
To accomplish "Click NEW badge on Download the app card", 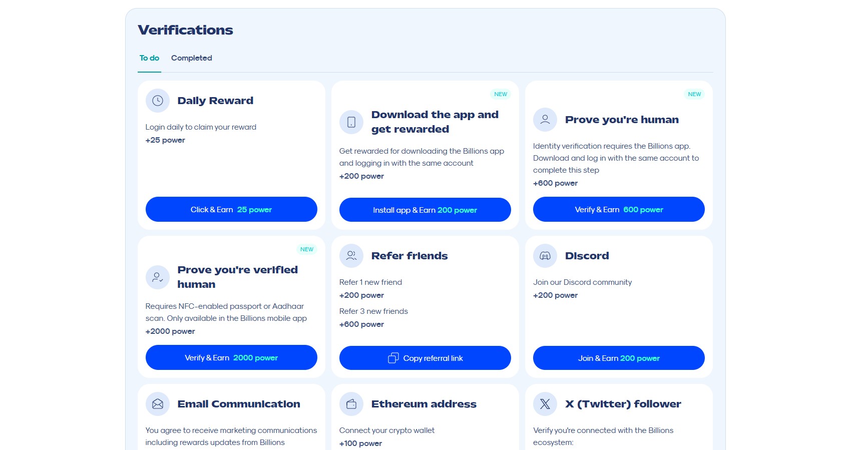I will [x=501, y=94].
